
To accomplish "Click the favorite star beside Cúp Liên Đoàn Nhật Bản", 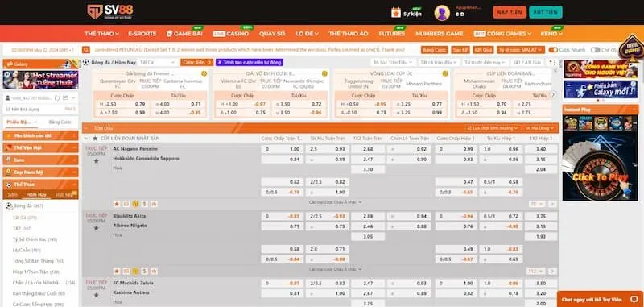I will tap(95, 139).
